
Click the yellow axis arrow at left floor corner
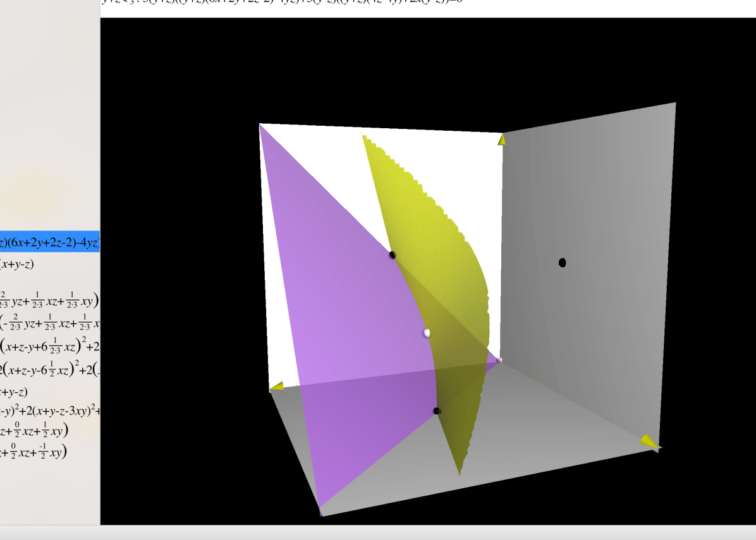tap(277, 386)
